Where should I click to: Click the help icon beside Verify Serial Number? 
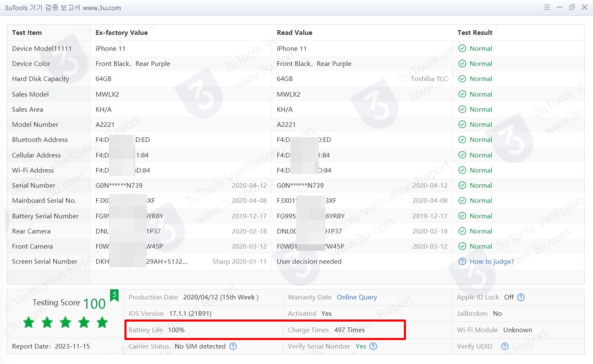pyautogui.click(x=373, y=346)
